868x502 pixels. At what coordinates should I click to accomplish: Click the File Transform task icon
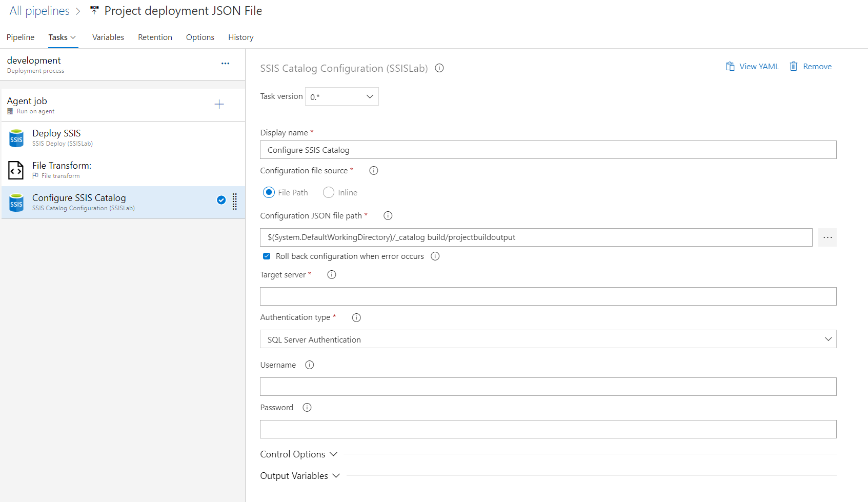pyautogui.click(x=16, y=170)
